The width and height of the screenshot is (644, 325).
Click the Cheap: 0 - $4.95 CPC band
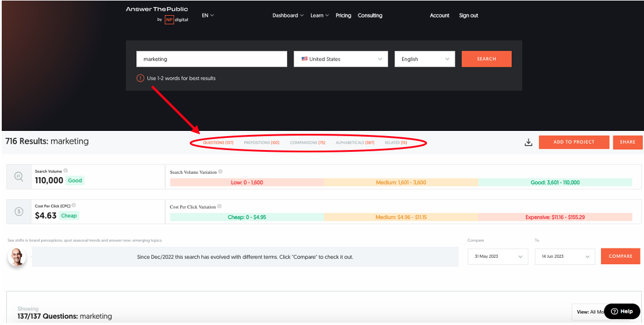[x=247, y=217]
